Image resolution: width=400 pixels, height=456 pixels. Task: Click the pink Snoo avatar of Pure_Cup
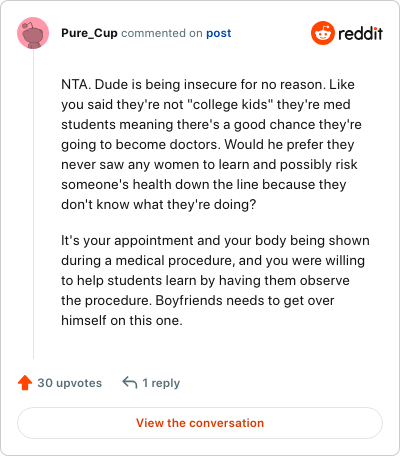click(33, 33)
